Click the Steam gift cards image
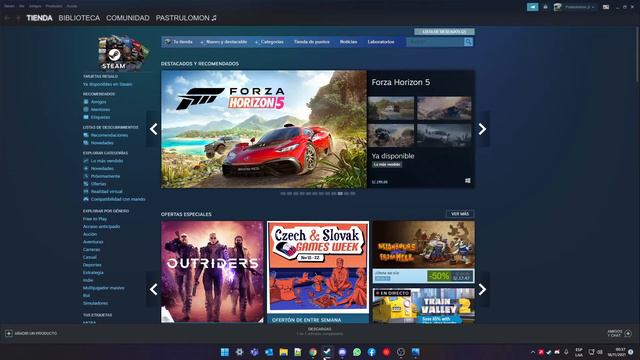This screenshot has height=360, width=640. (x=124, y=53)
